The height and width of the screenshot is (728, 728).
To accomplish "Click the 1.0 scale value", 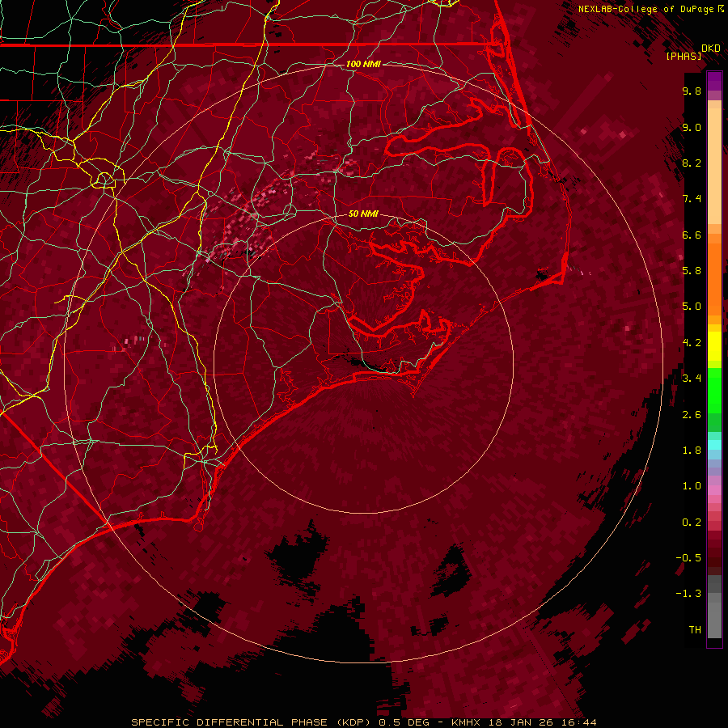I will [x=692, y=486].
